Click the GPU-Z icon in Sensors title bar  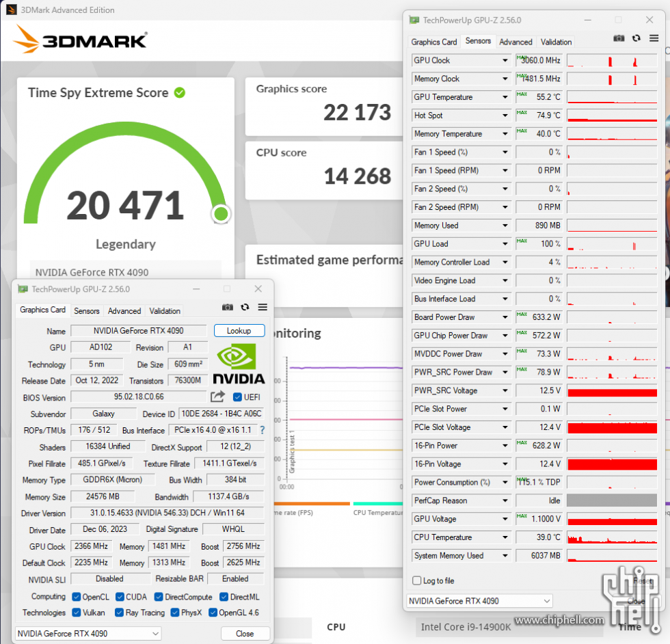(x=414, y=20)
